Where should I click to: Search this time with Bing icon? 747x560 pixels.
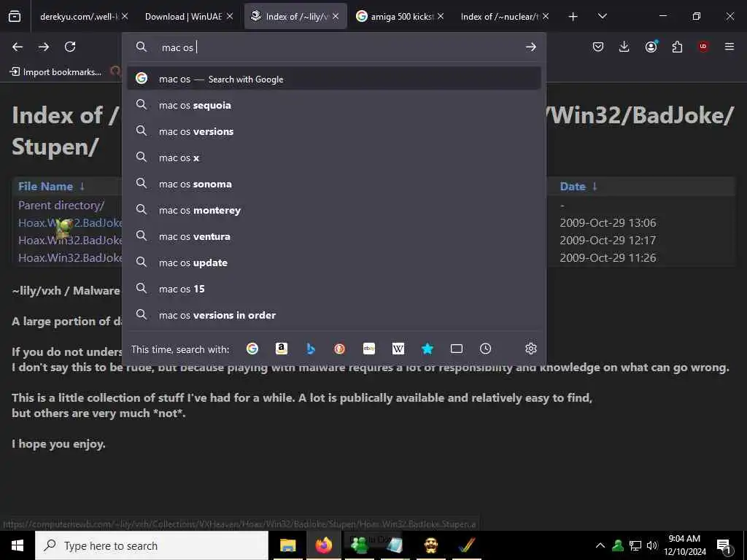coord(311,349)
